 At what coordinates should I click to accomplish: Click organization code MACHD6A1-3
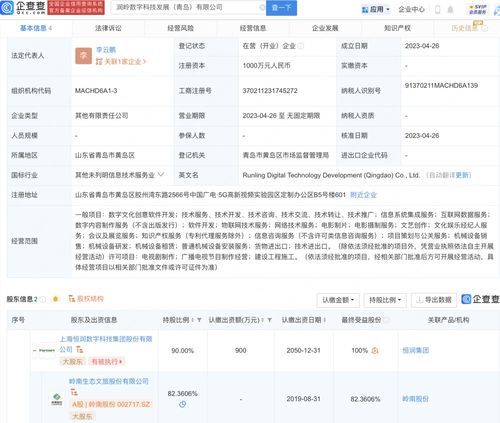(x=96, y=91)
